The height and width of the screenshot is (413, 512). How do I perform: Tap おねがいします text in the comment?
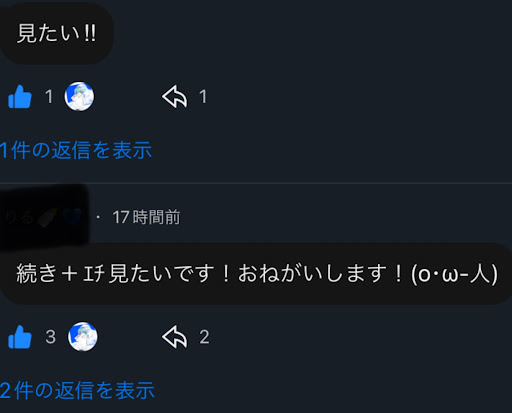[311, 273]
